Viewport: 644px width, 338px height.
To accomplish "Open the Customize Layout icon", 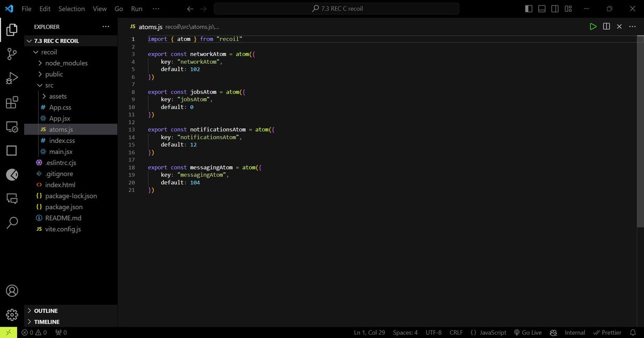I will 568,9.
